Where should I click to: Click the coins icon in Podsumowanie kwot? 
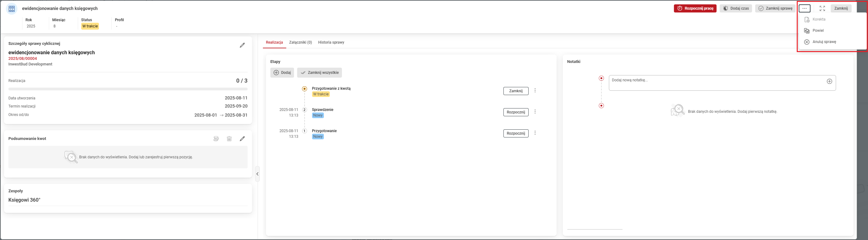tap(216, 139)
